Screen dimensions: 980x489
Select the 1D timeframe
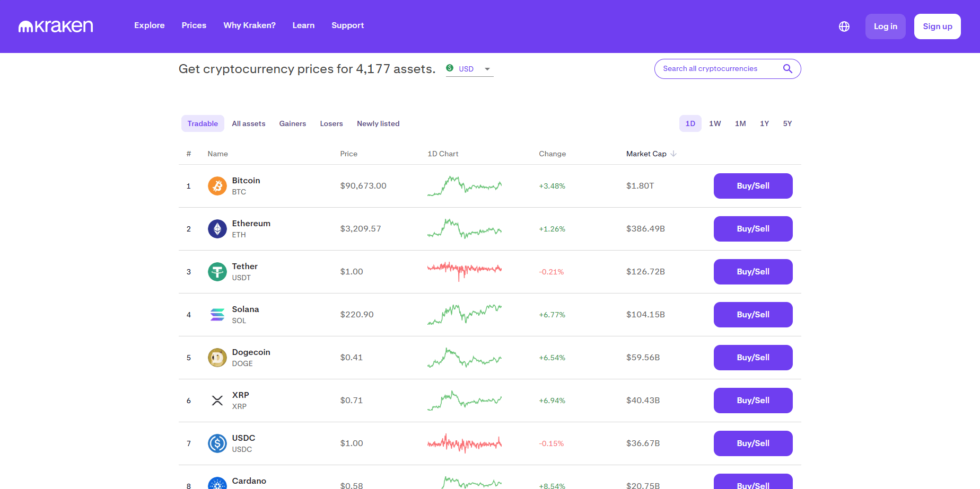(690, 123)
